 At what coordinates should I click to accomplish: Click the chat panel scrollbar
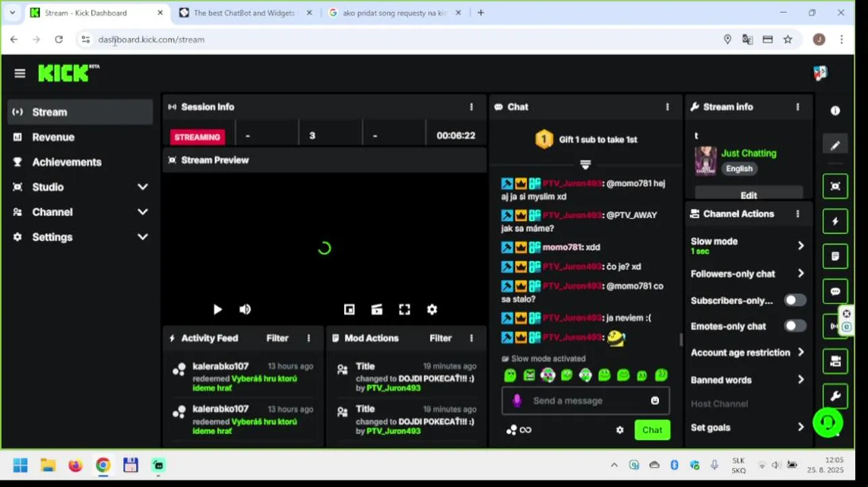point(680,340)
